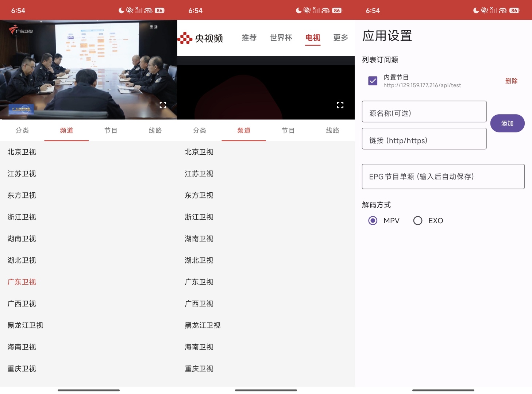Tap the http://129.159.177.216/api/test source URL
This screenshot has width=532, height=394.
point(422,85)
